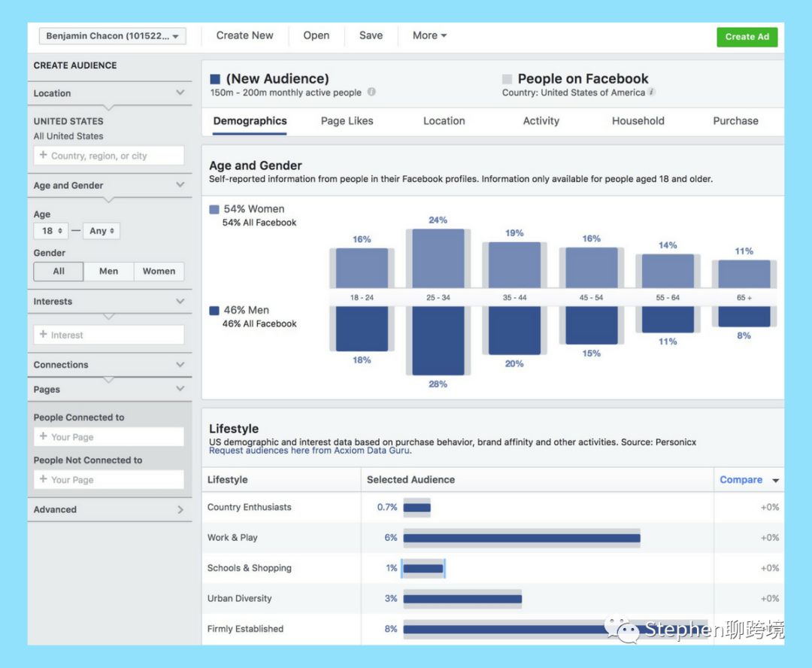Click the Schools & Shopping lifestyle row label

coord(249,568)
